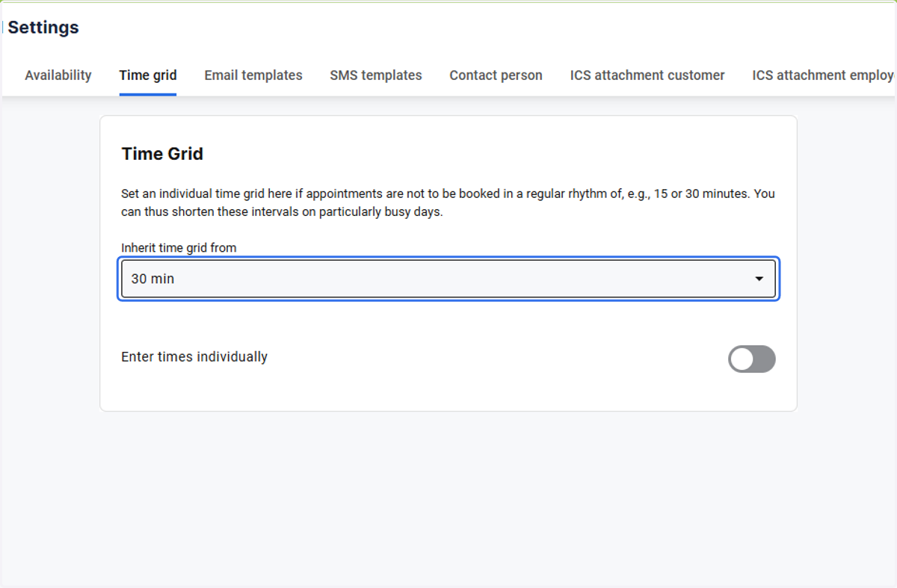This screenshot has width=897, height=588.
Task: Open the Inherit time grid from dropdown
Action: [449, 279]
